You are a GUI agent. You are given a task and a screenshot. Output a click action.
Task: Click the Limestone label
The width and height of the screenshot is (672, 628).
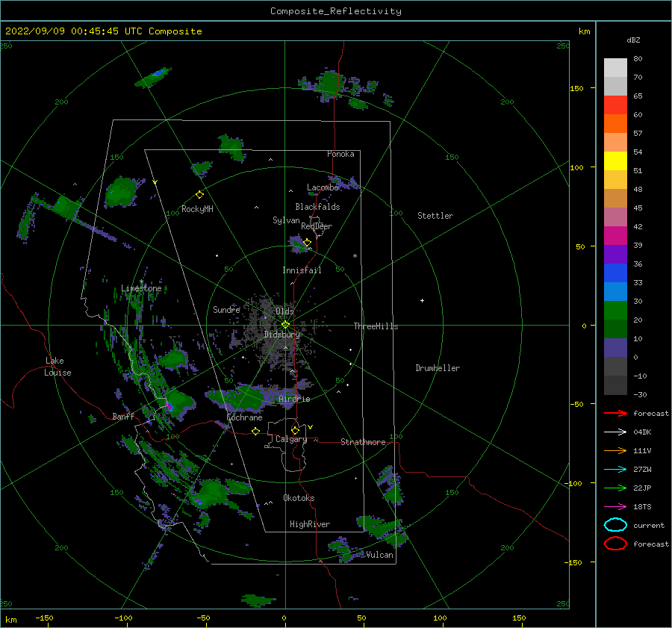point(141,288)
